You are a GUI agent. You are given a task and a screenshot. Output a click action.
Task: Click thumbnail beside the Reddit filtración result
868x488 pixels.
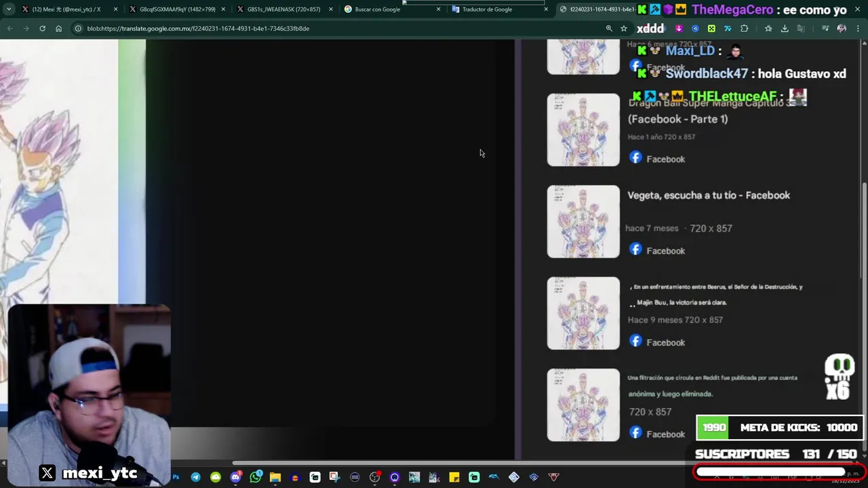[583, 405]
